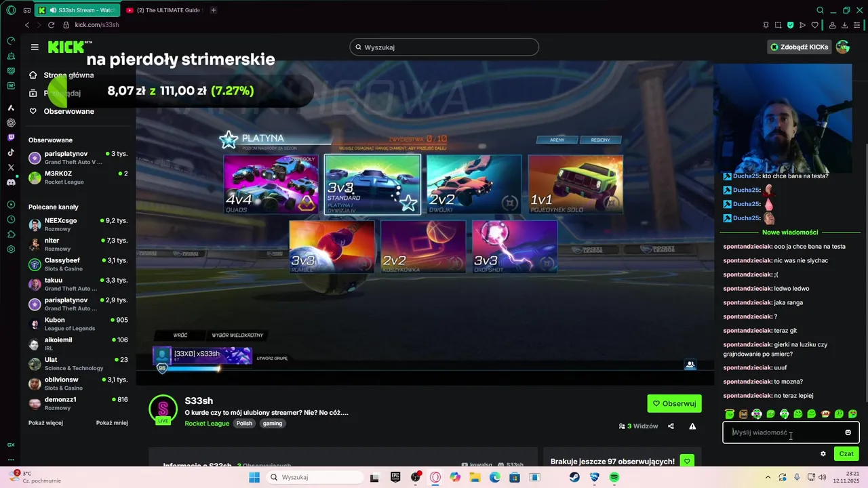This screenshot has width=868, height=488.
Task: Open sidebar settings gear in the browser sidebar
Action: tap(11, 249)
